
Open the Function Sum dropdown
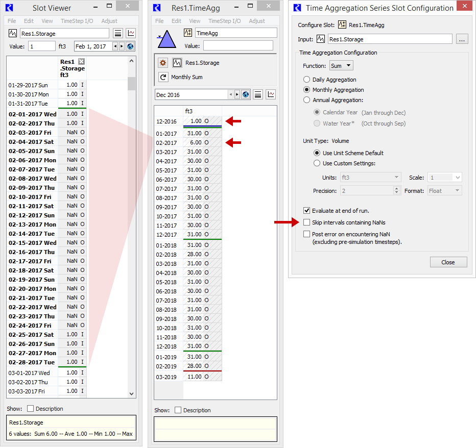tap(341, 65)
